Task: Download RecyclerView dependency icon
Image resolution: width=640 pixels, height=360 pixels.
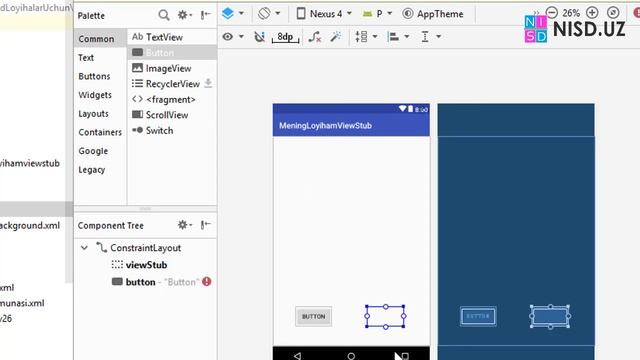Action: coord(208,83)
